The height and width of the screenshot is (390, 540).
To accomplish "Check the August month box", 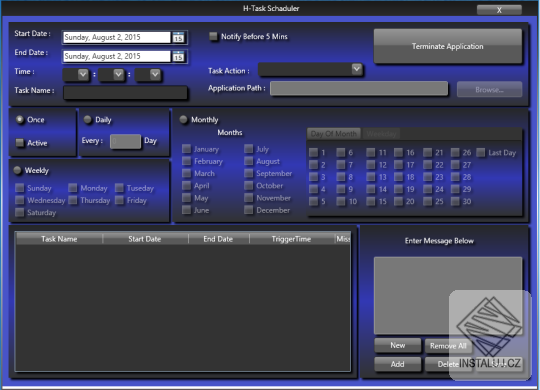I will click(248, 161).
